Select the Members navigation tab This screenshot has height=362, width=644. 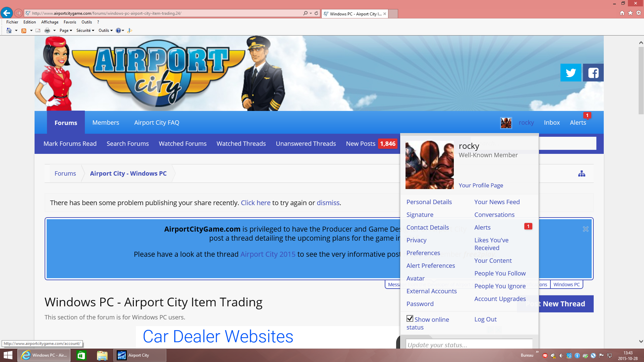(106, 123)
